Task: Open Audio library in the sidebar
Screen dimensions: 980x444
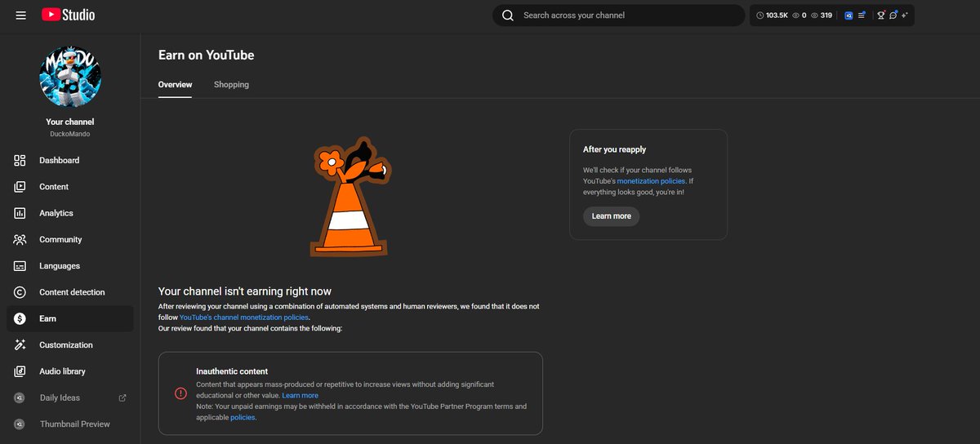Action: 70,371
